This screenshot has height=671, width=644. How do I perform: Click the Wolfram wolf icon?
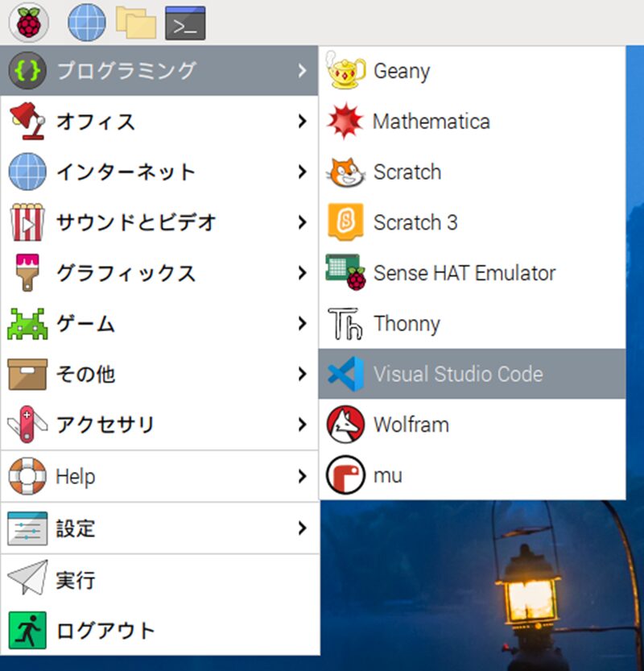pos(345,425)
